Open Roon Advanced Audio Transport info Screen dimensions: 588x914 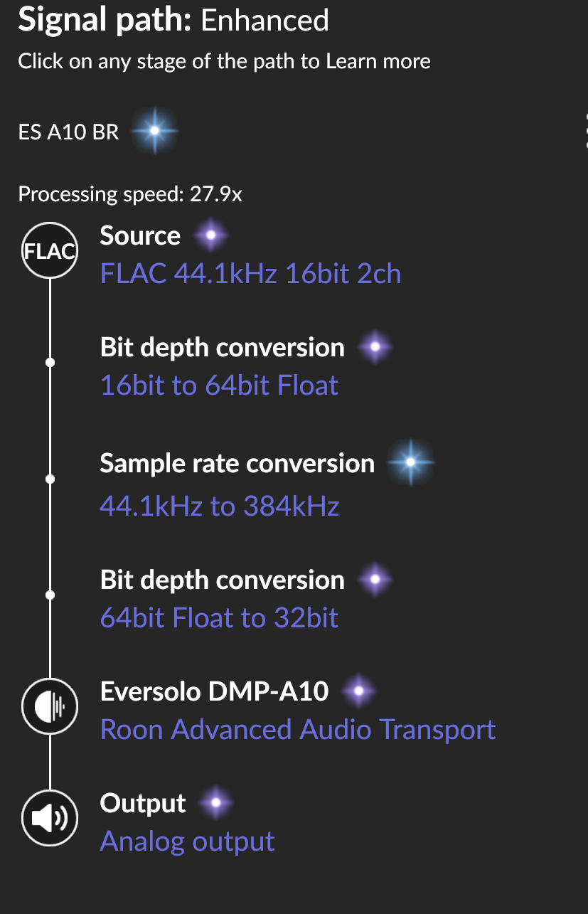(x=298, y=730)
